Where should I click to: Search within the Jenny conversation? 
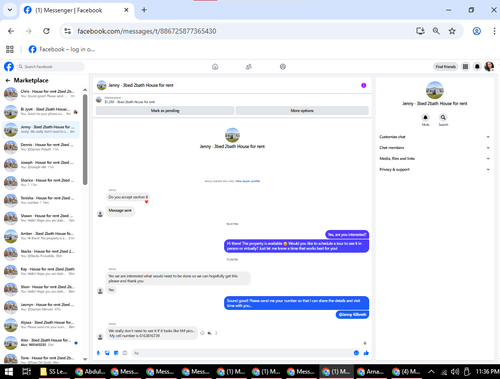[443, 118]
